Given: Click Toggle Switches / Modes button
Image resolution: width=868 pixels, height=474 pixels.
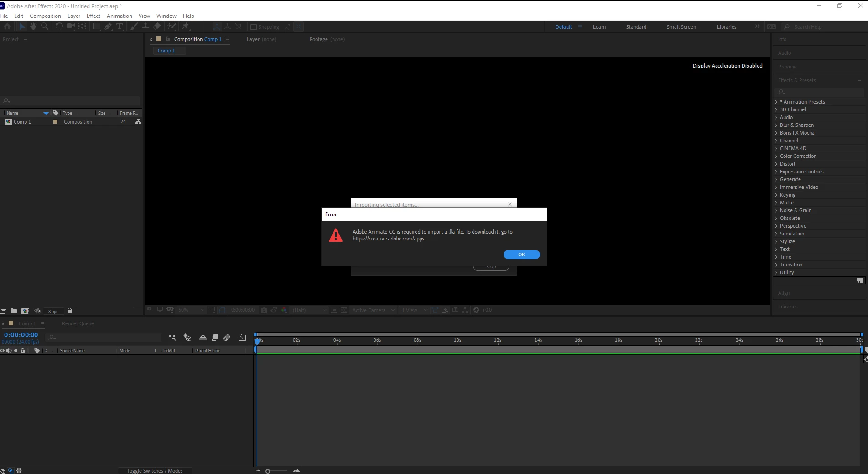Looking at the screenshot, I should coord(155,471).
